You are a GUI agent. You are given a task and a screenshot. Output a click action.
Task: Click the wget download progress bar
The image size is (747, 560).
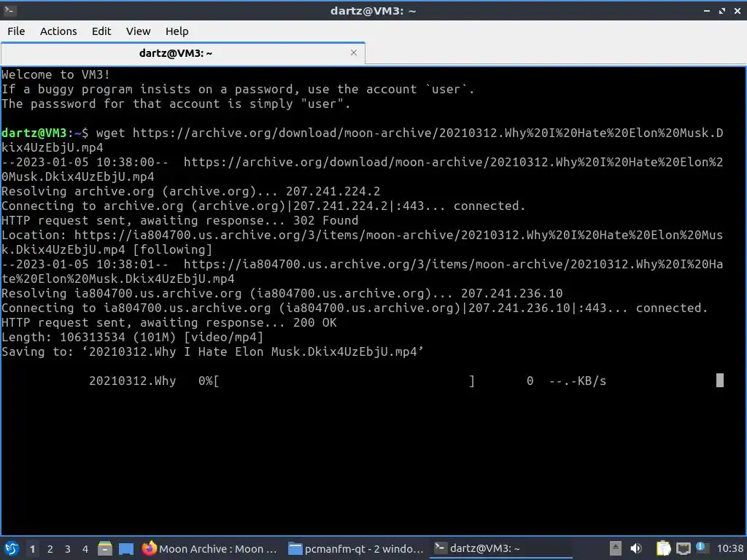[347, 381]
